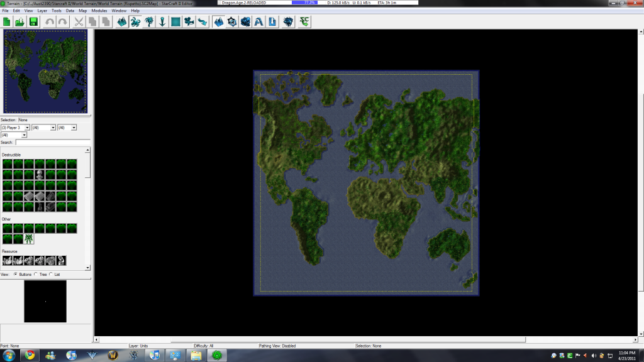The width and height of the screenshot is (644, 362).
Task: Click the 'Layer: Units' status text
Action: 138,346
